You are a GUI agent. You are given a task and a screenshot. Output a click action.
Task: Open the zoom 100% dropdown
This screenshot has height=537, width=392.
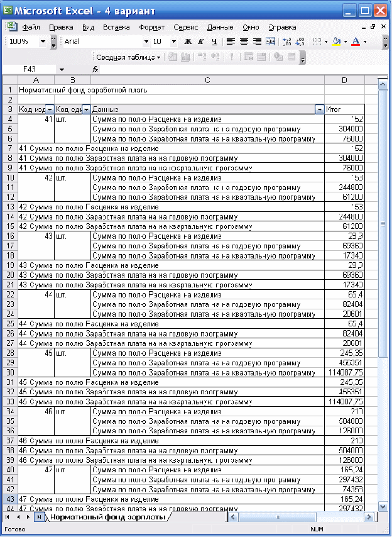tap(43, 42)
